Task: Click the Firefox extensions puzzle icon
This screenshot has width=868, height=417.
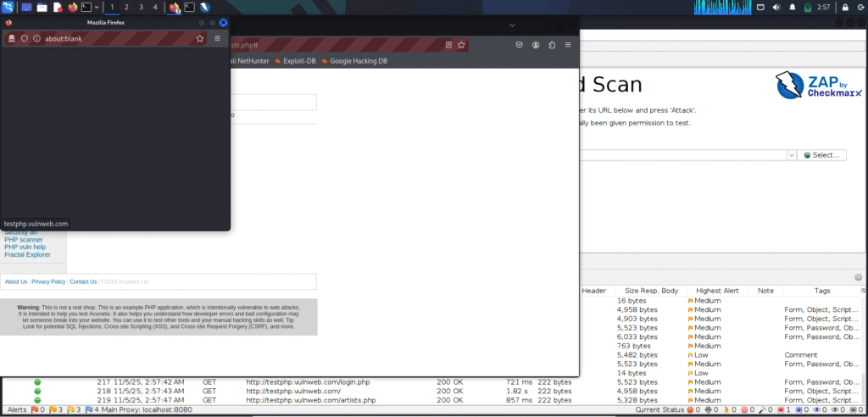Action: tap(553, 45)
